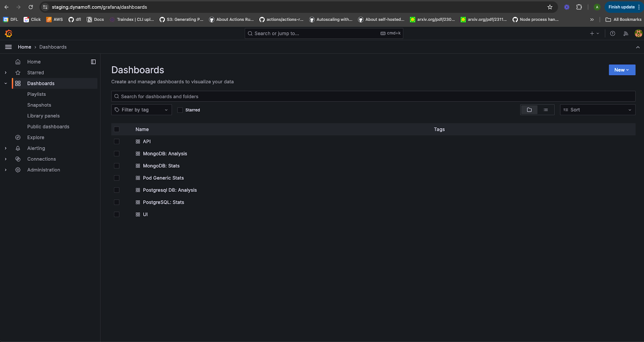This screenshot has height=342, width=644.
Task: Click the browser address bar URL
Action: (x=99, y=7)
